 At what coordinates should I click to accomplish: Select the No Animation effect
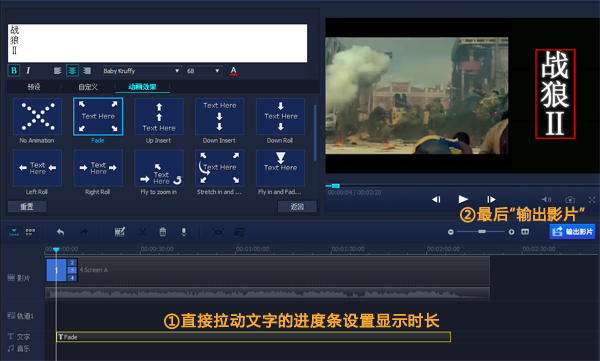tap(37, 121)
